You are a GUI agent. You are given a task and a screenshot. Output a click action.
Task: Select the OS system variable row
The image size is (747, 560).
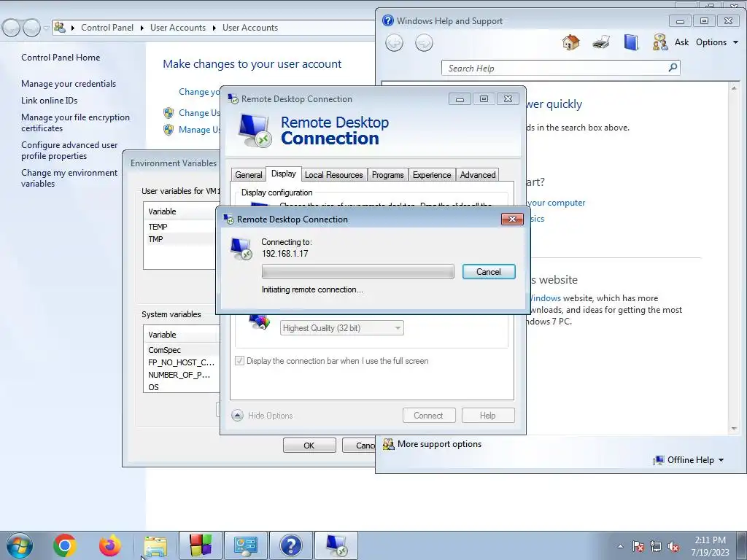pos(182,387)
